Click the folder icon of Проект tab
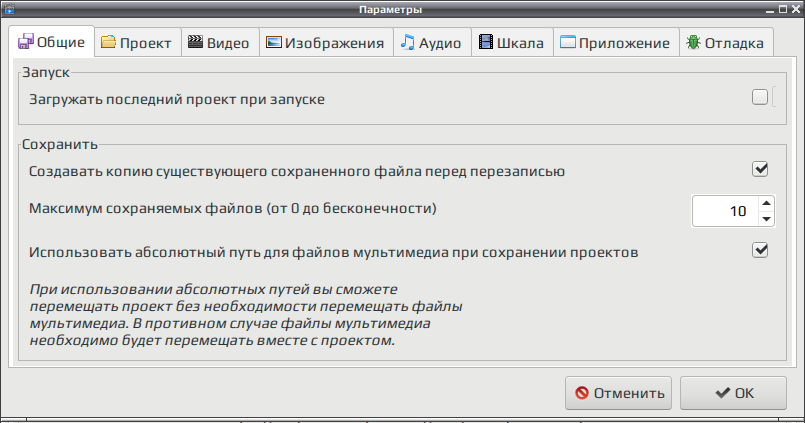The image size is (805, 423). [x=108, y=42]
